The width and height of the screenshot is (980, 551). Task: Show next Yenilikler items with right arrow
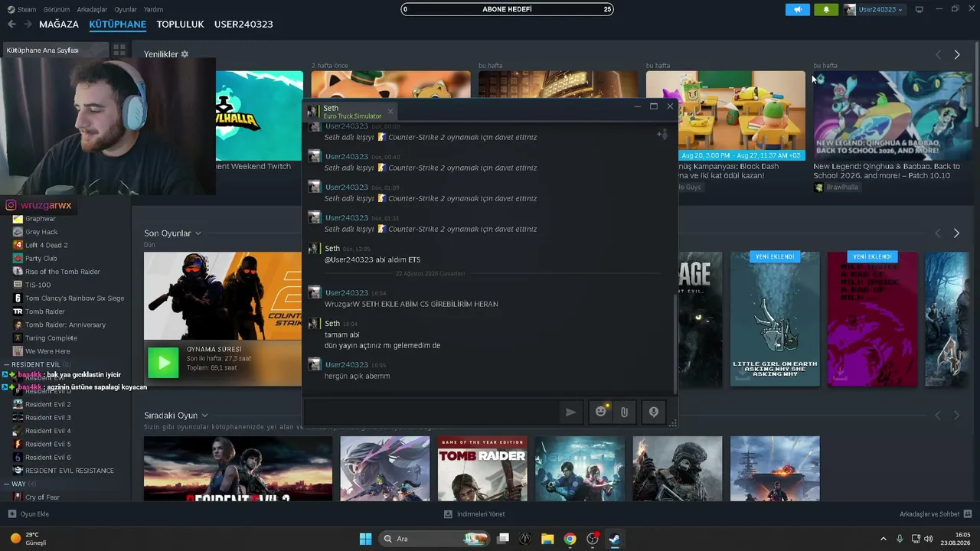point(957,55)
